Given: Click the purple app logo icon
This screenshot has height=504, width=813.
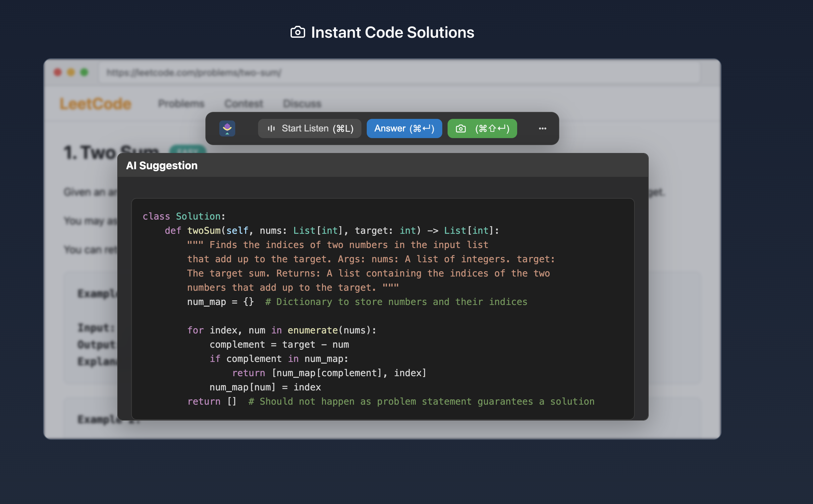Looking at the screenshot, I should 227,129.
